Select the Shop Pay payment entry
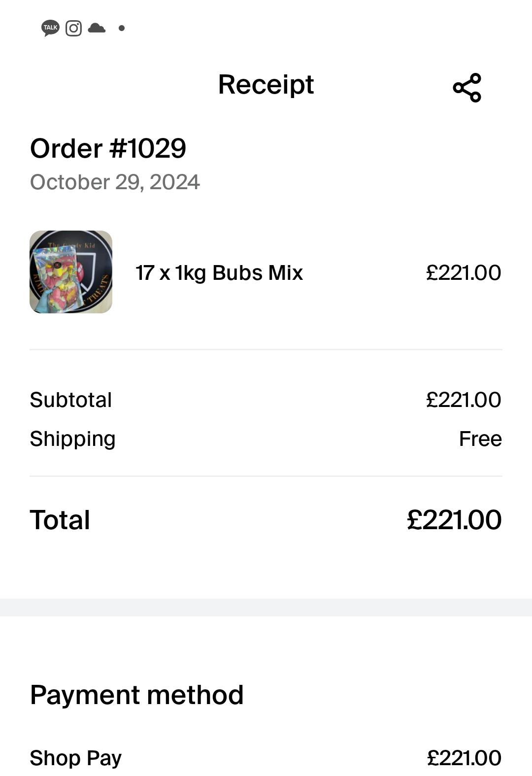 click(x=76, y=758)
